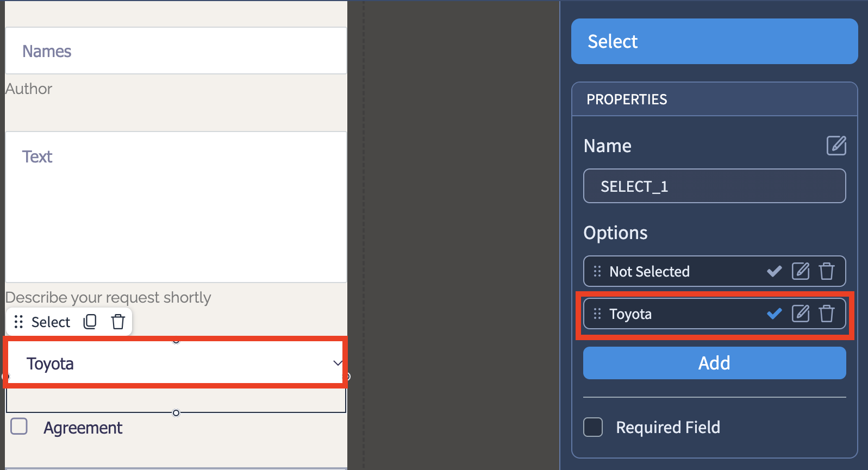Click the Select header bar

tap(714, 41)
